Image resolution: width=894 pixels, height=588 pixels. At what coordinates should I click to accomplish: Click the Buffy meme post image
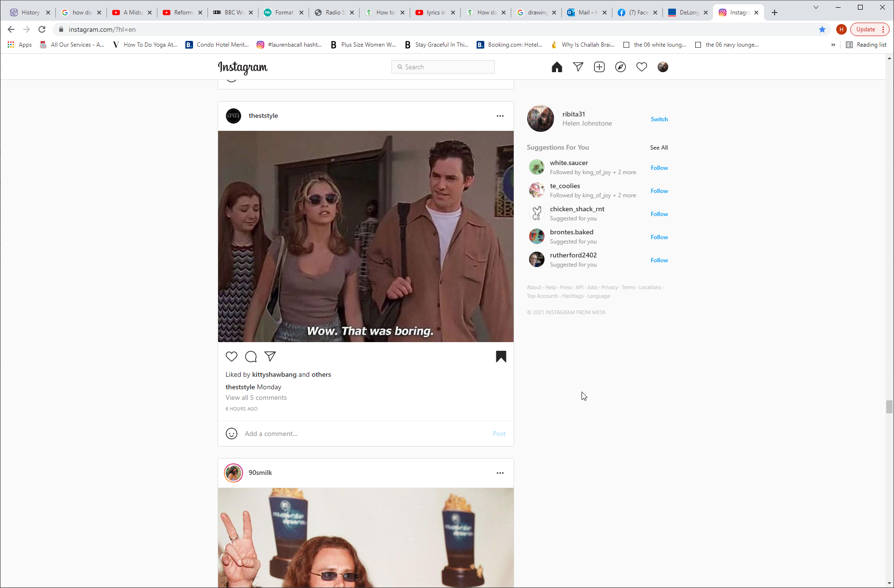click(x=366, y=236)
